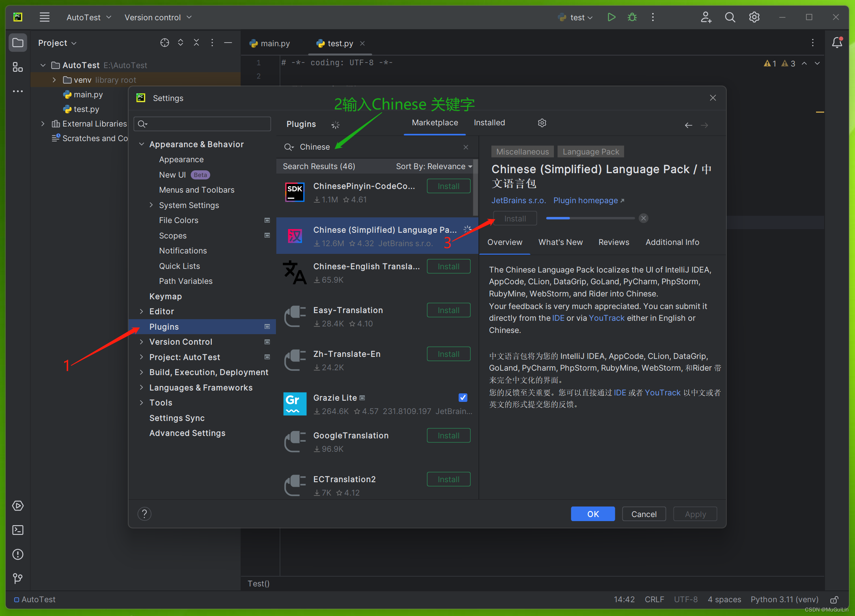
Task: Cancel the plugin installation progress
Action: click(x=644, y=218)
